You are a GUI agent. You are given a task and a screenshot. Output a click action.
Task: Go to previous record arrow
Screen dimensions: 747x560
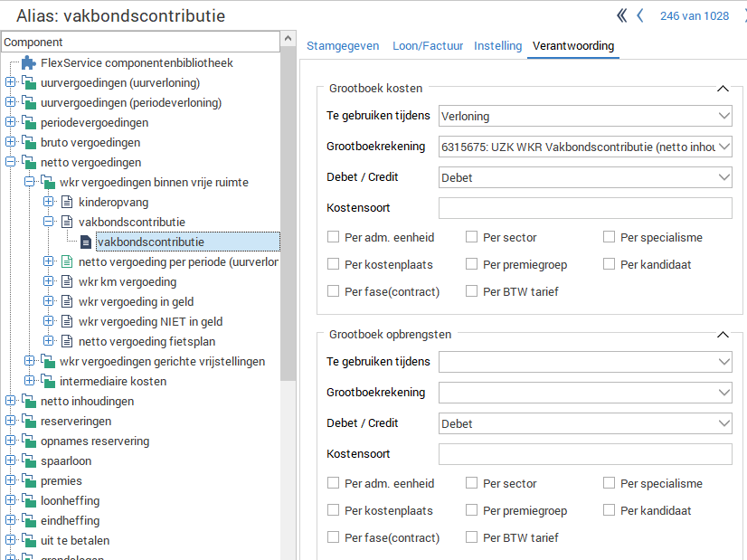(640, 15)
